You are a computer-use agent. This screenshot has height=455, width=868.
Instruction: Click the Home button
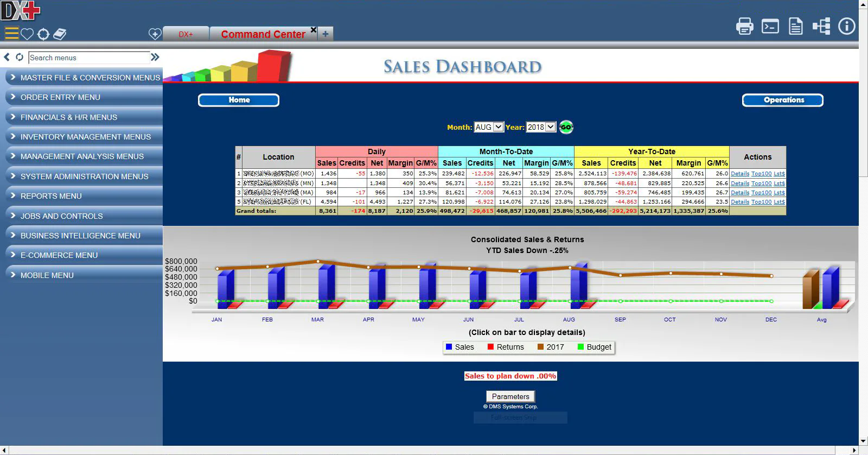coord(239,100)
